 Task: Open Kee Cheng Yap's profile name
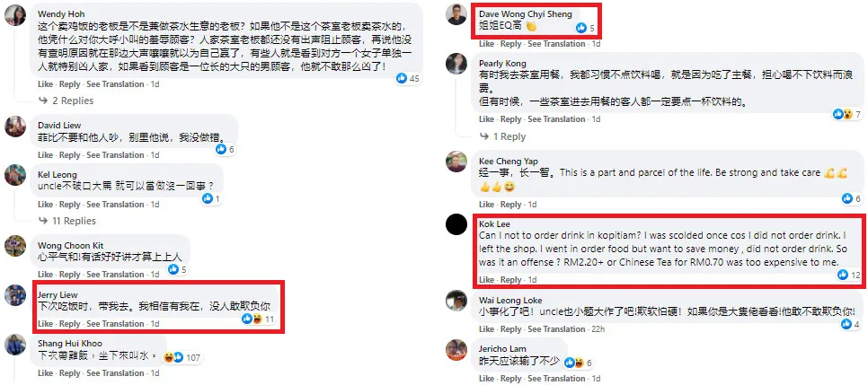click(509, 161)
